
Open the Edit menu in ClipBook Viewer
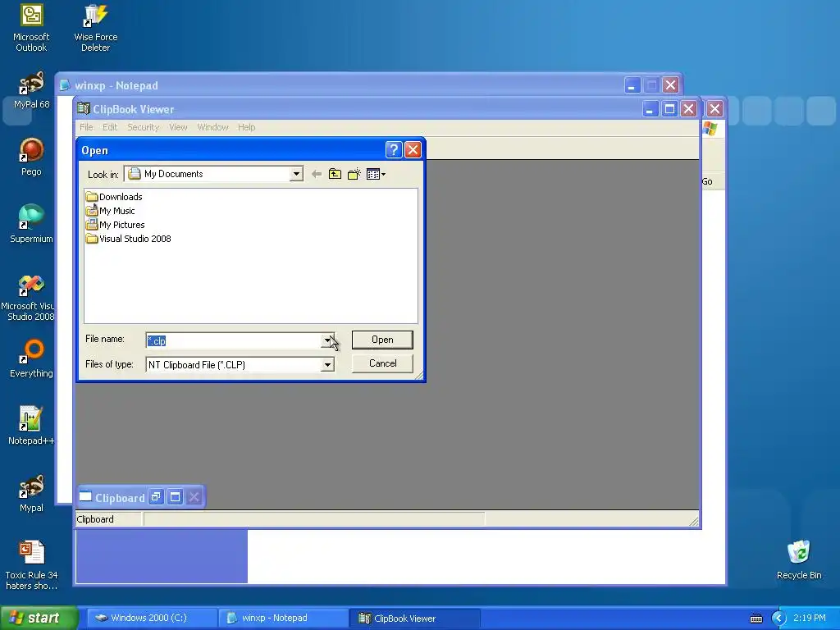[x=110, y=127]
